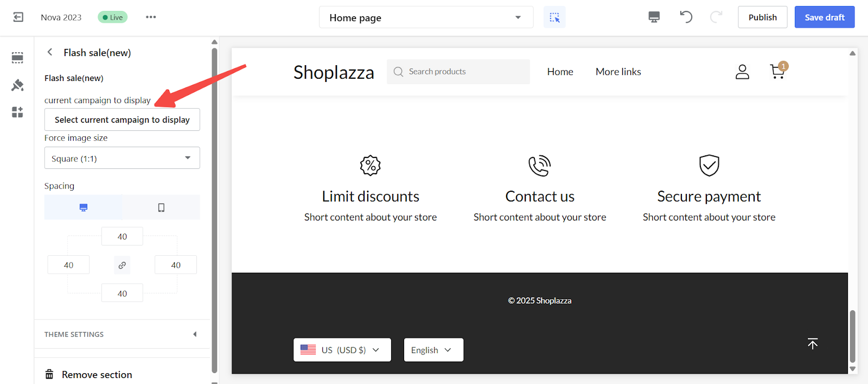Image resolution: width=868 pixels, height=384 pixels.
Task: Click the Contact us heading
Action: 540,196
